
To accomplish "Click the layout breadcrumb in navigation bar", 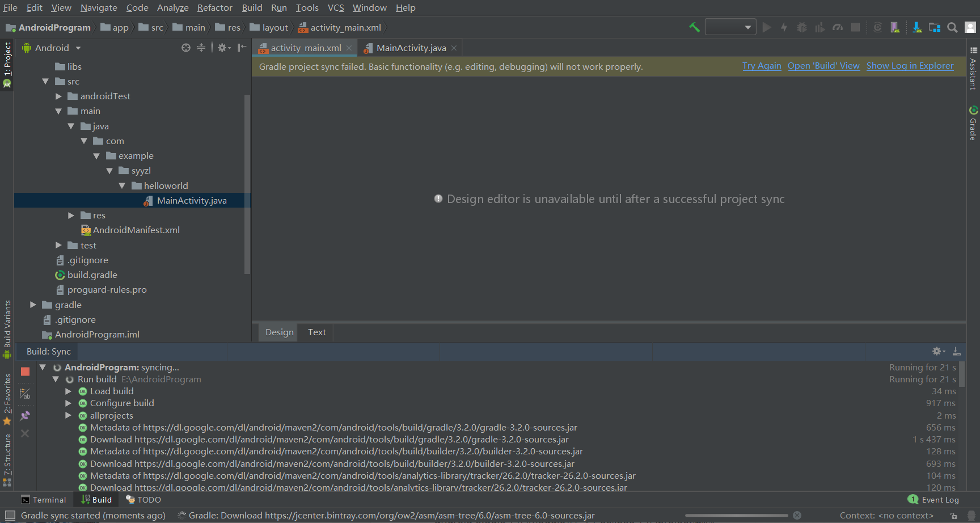I will click(x=269, y=27).
